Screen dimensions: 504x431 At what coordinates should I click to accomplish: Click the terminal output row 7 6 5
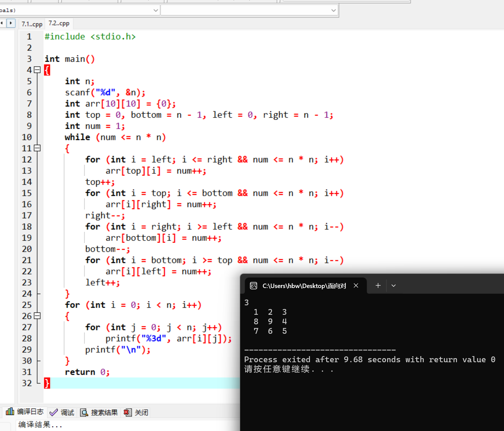[270, 331]
